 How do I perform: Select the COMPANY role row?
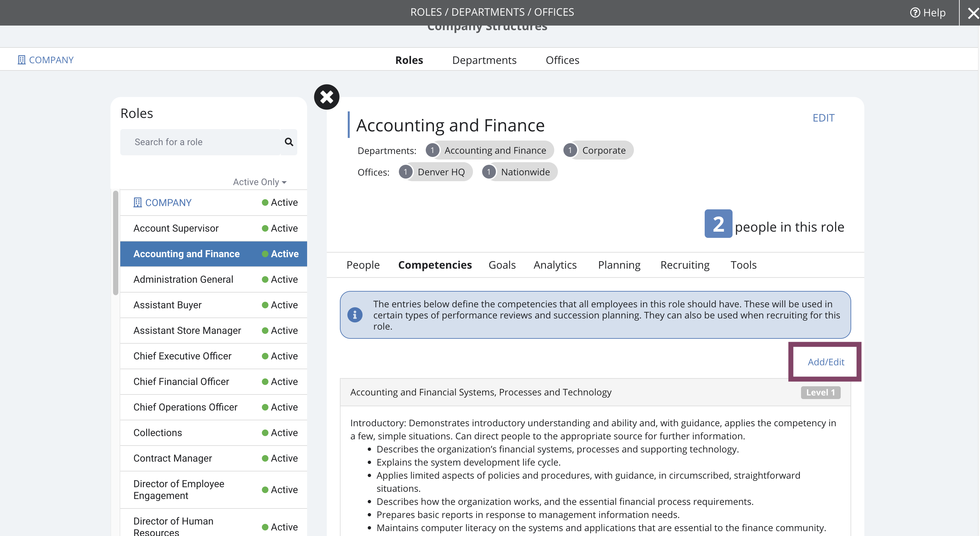[x=214, y=202]
